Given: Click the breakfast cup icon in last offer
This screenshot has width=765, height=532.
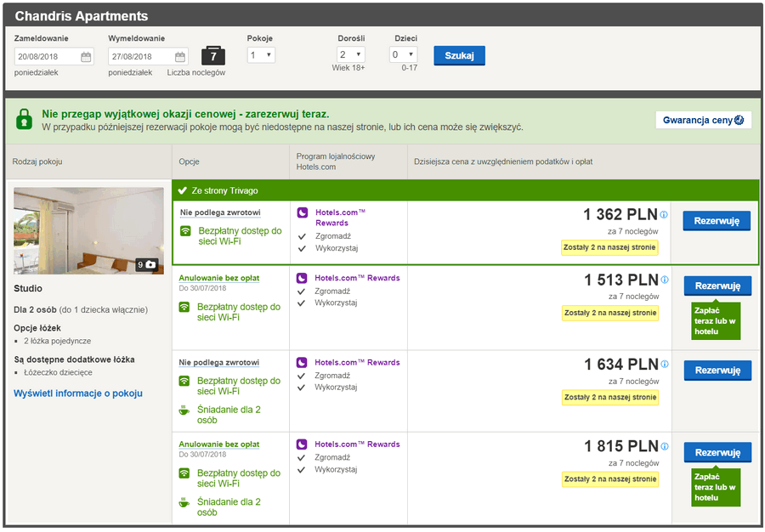Looking at the screenshot, I should [x=184, y=502].
